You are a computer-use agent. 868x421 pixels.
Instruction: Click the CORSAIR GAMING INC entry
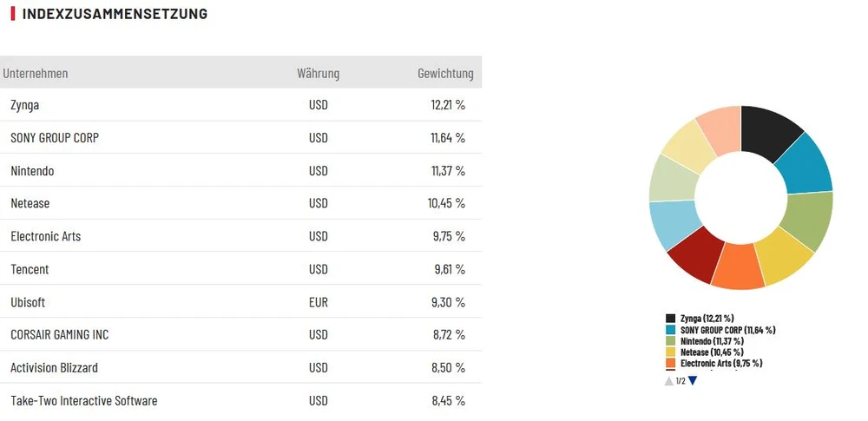tap(60, 335)
